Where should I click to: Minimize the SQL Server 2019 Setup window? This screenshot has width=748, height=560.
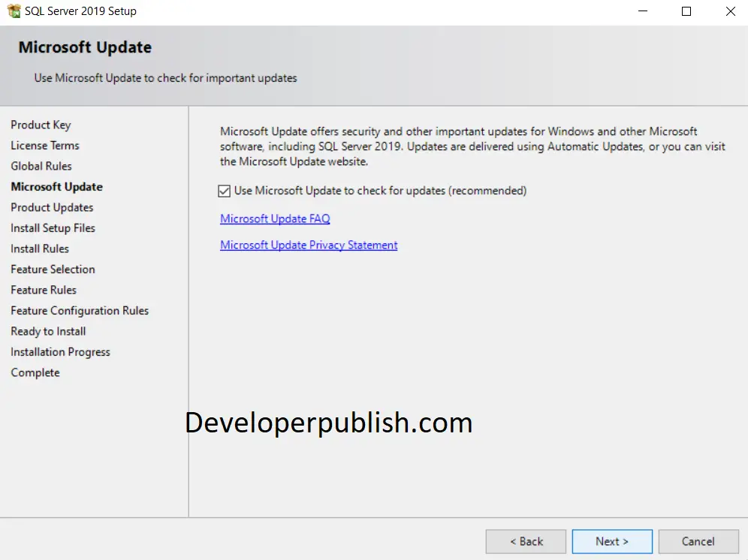point(643,11)
